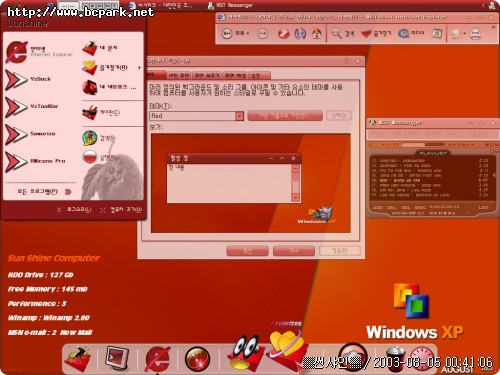Open History icon in Internet Explorer toolbar
The height and width of the screenshot is (375, 500).
click(x=437, y=33)
